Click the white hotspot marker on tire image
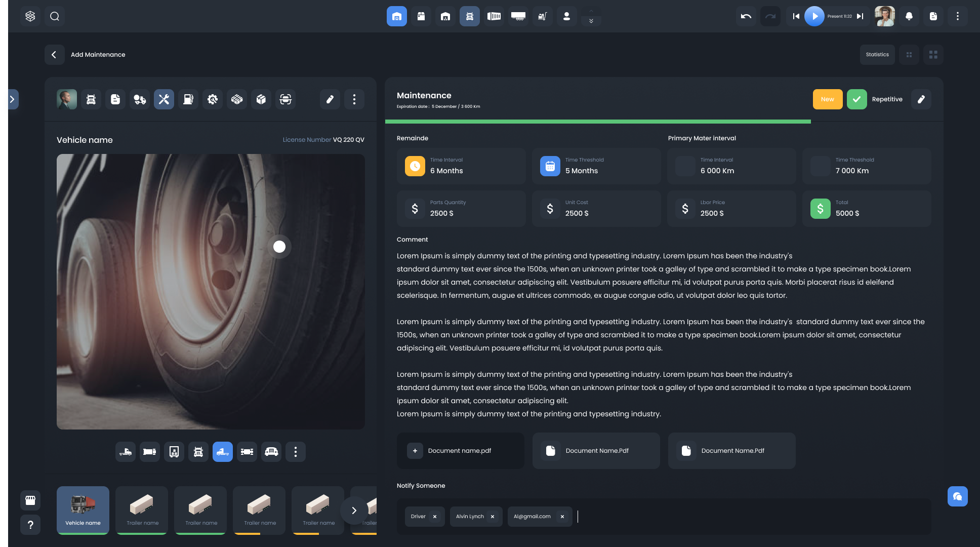980x547 pixels. [279, 247]
